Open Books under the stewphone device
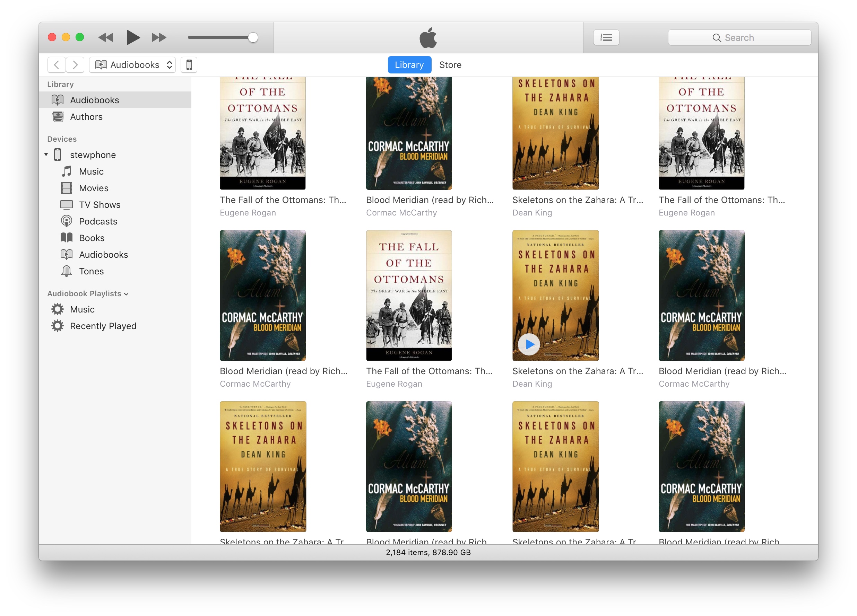The image size is (857, 616). 115,238
